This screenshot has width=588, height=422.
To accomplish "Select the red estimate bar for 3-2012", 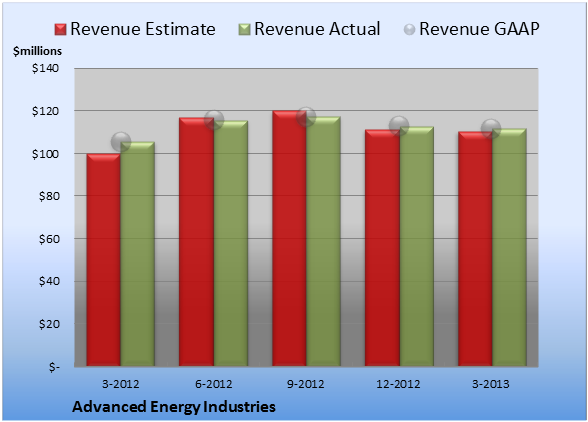I will [x=104, y=260].
